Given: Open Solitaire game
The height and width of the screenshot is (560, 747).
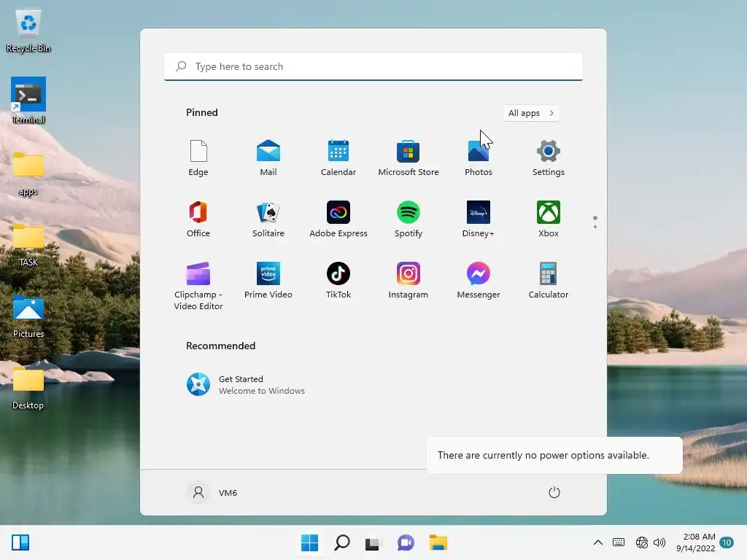Looking at the screenshot, I should 268,219.
